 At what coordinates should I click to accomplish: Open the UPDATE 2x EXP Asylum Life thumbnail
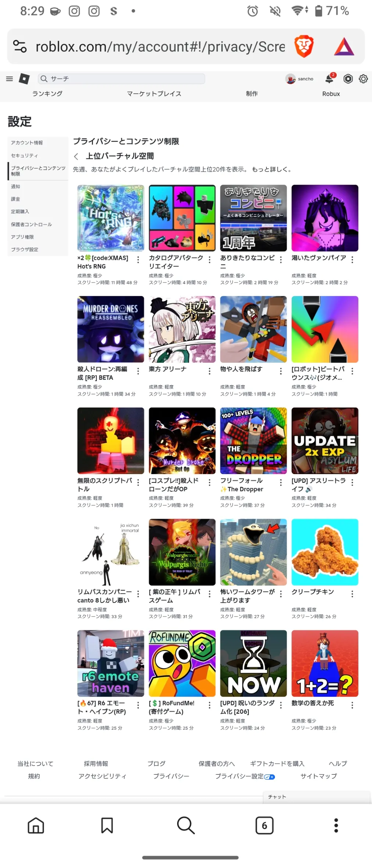pyautogui.click(x=325, y=441)
